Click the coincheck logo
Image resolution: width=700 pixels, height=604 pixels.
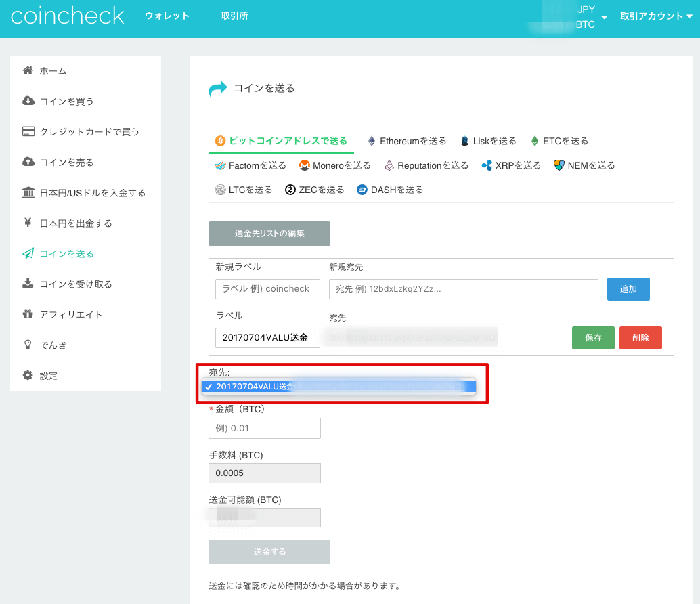(68, 16)
